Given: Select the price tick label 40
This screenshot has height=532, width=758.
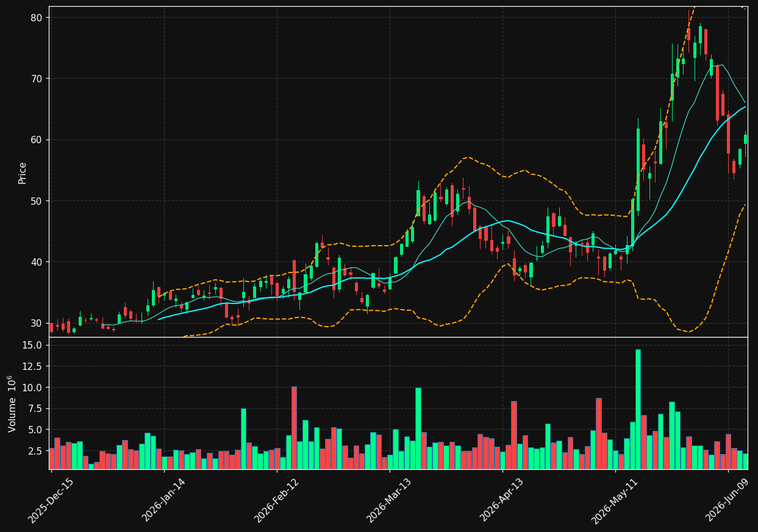Looking at the screenshot, I should 37,262.
